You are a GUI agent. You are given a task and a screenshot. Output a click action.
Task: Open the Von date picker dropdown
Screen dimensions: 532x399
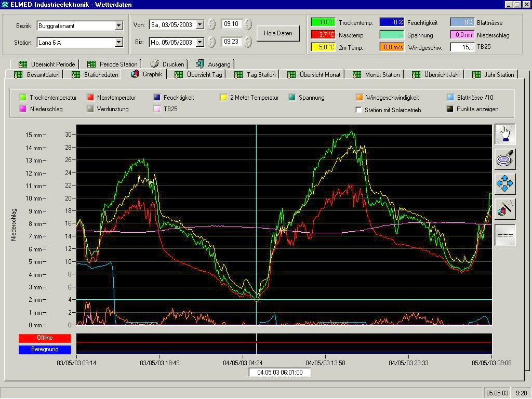point(199,25)
